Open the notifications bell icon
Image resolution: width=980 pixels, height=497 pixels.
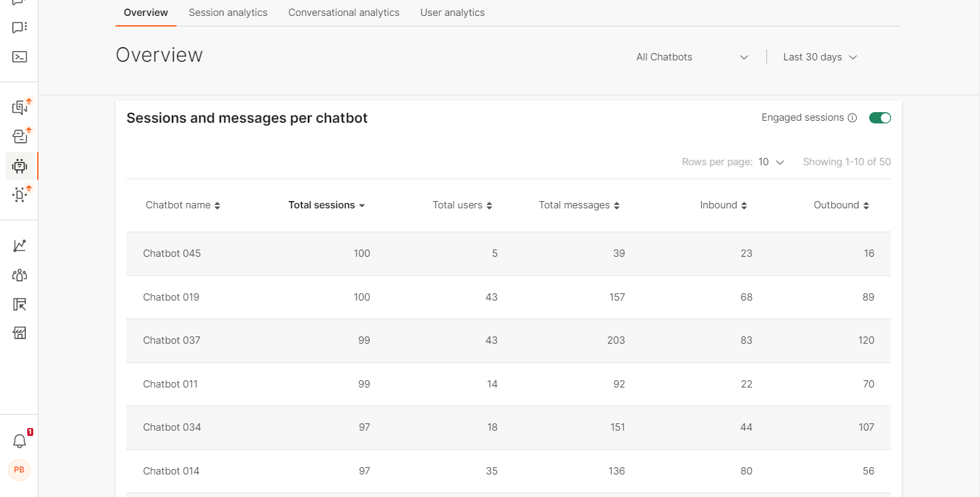point(19,441)
